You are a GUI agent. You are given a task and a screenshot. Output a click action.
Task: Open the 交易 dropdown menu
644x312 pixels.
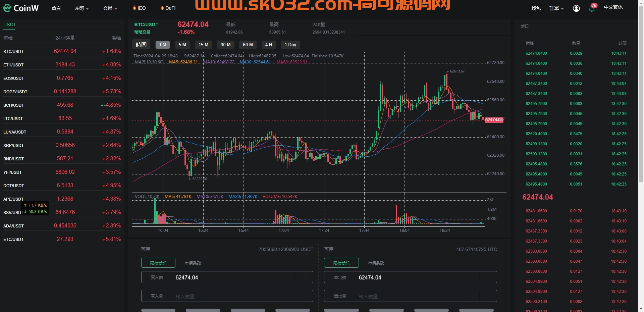point(110,8)
